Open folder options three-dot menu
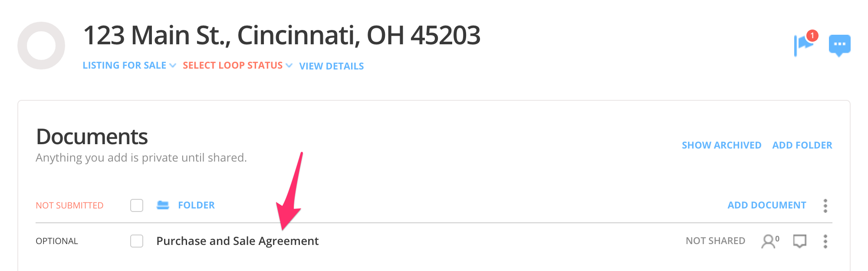This screenshot has width=868, height=271. [825, 205]
